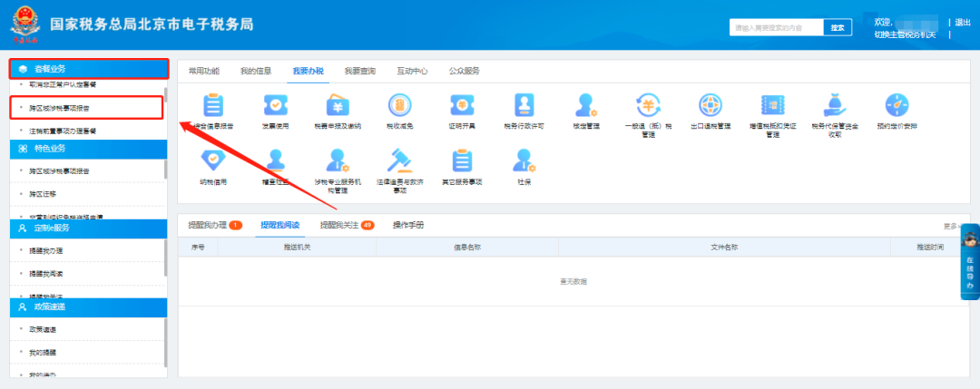Viewport: 980px width, 389px height.
Task: Open 税费申报及缴纳 wallet icon
Action: (x=338, y=105)
